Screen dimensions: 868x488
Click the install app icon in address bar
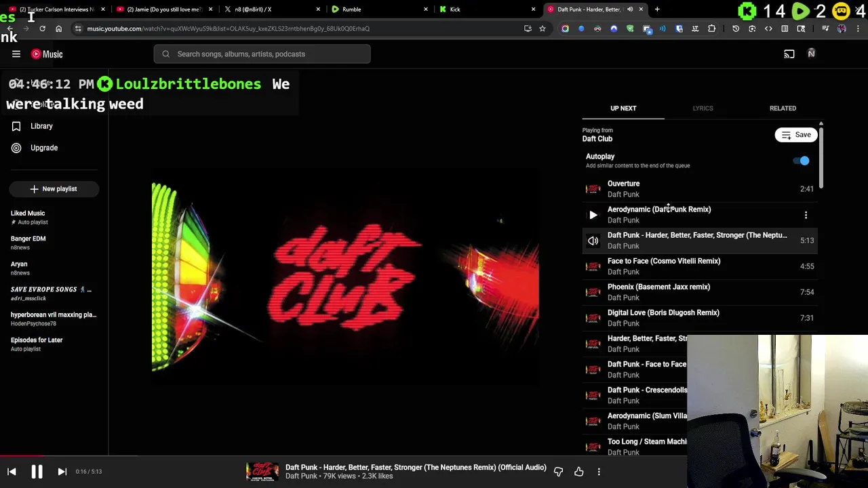(x=528, y=28)
